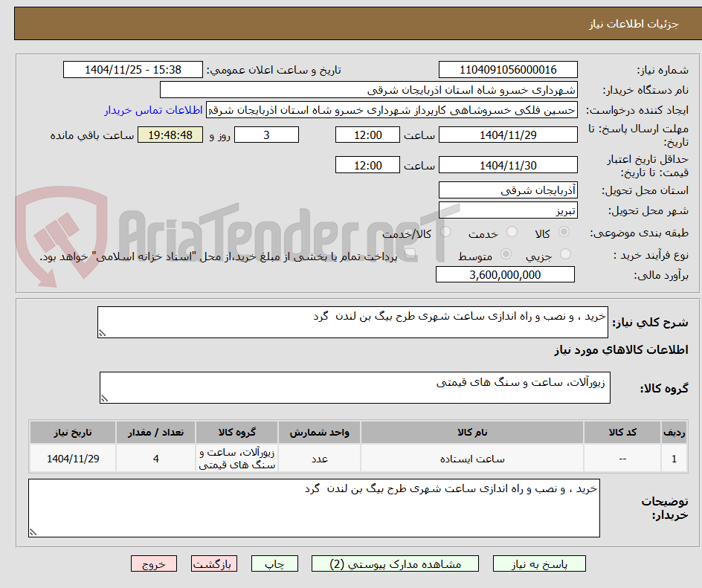
Task: Click the جزئیات اطلاعات نیاز page title
Action: (634, 25)
